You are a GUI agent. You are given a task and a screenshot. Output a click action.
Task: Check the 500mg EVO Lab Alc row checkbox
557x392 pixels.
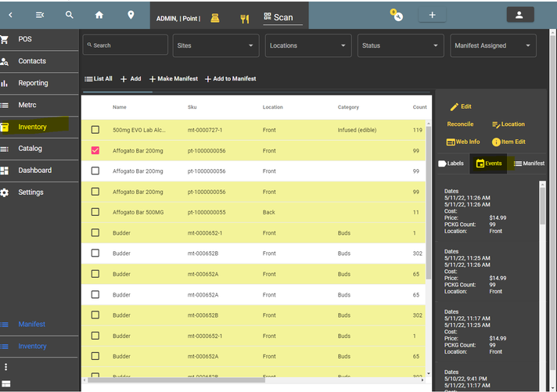95,130
